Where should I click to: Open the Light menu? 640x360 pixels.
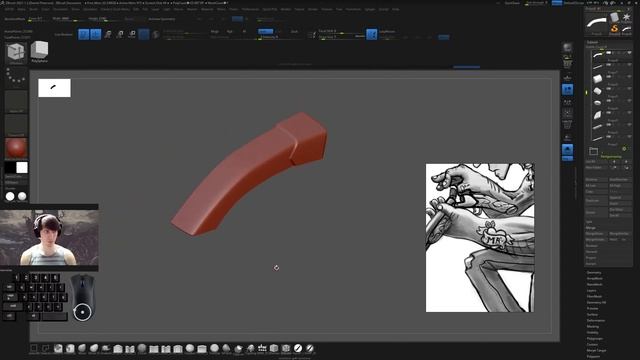point(167,9)
